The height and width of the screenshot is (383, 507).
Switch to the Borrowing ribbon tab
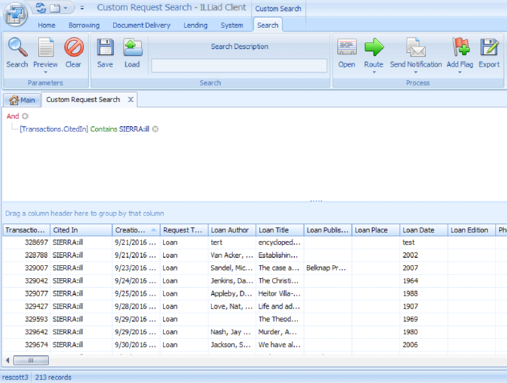[x=84, y=25]
